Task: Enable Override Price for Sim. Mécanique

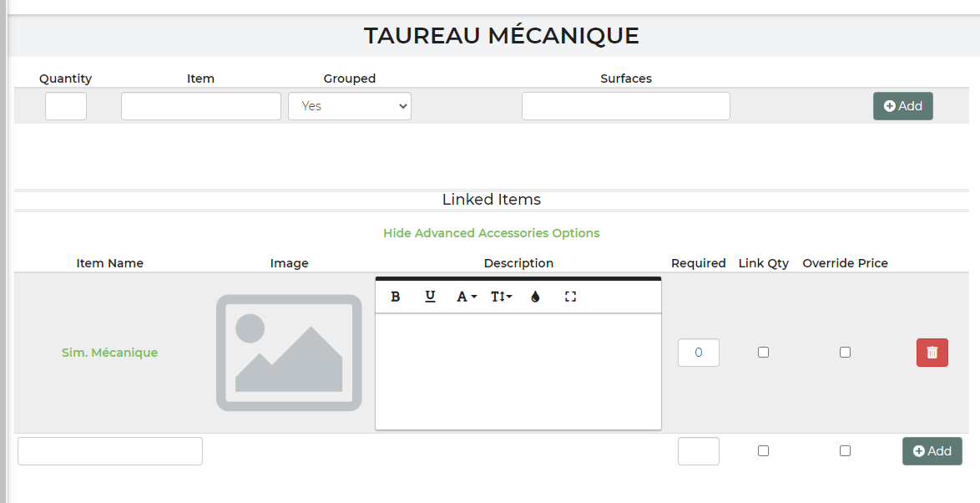Action: tap(845, 353)
